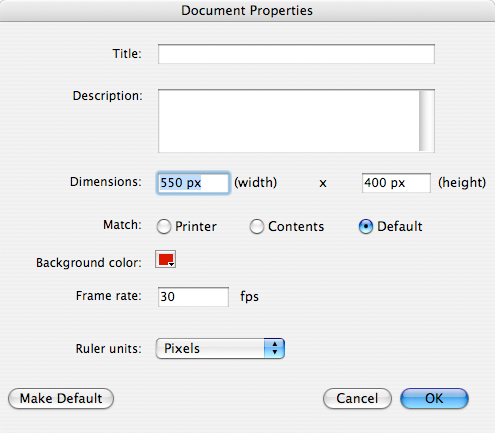Click the blue arrows of Ruler units popup

[274, 349]
